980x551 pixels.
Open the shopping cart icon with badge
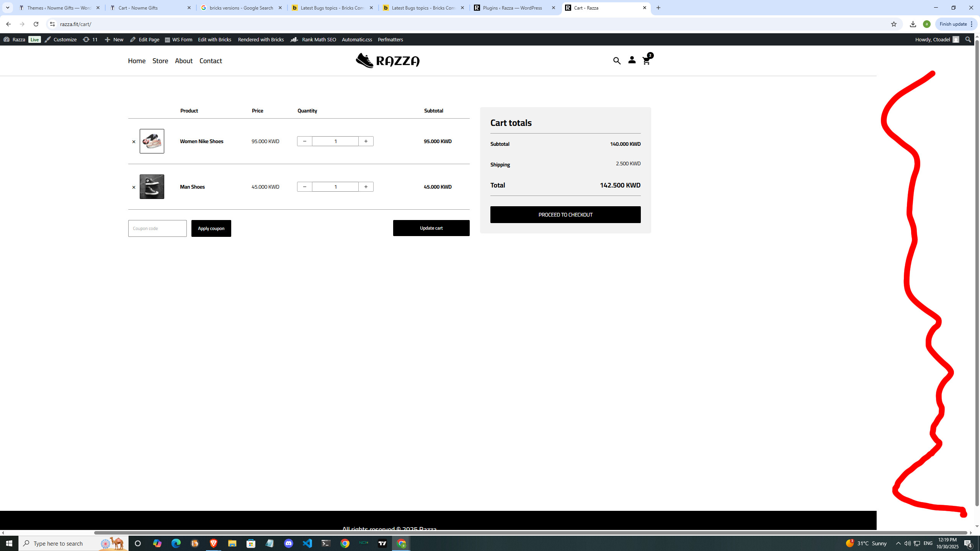point(646,61)
